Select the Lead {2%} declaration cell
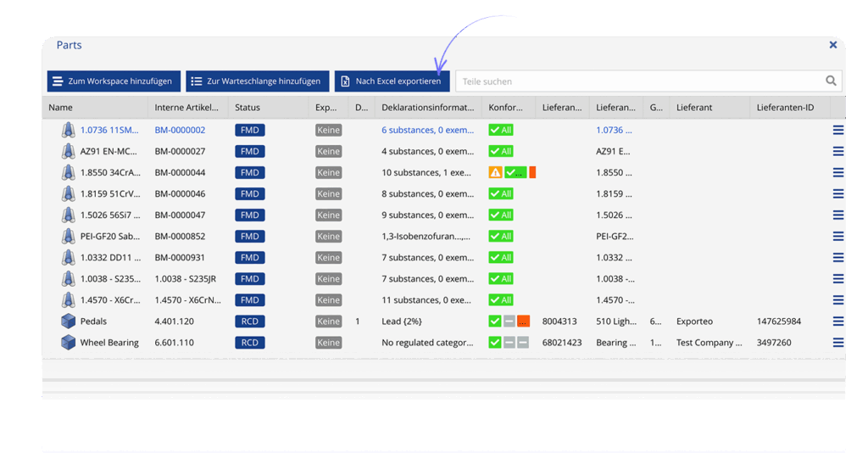This screenshot has height=464, width=868. (402, 321)
